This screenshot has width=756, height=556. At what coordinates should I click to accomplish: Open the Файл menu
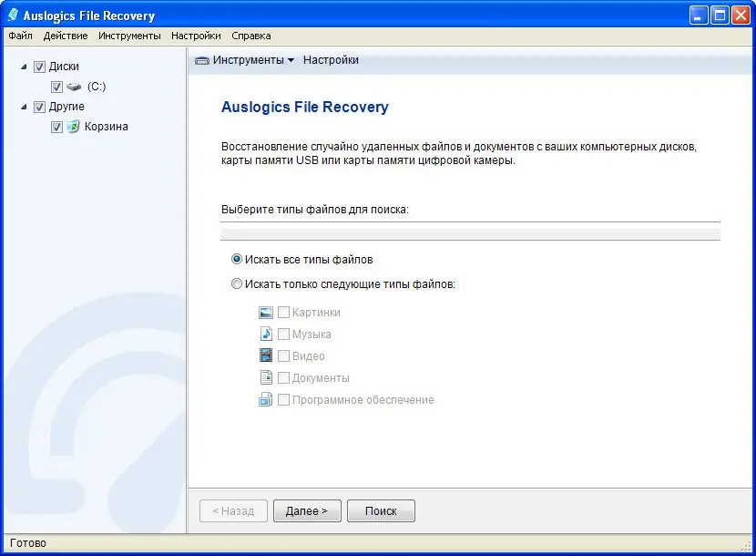pyautogui.click(x=20, y=36)
